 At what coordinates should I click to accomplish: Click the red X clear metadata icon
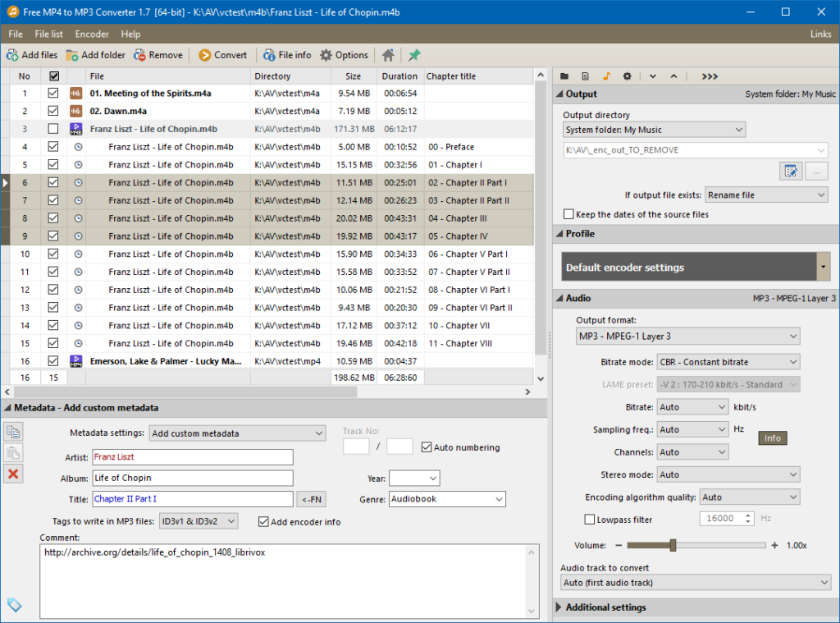tap(13, 474)
